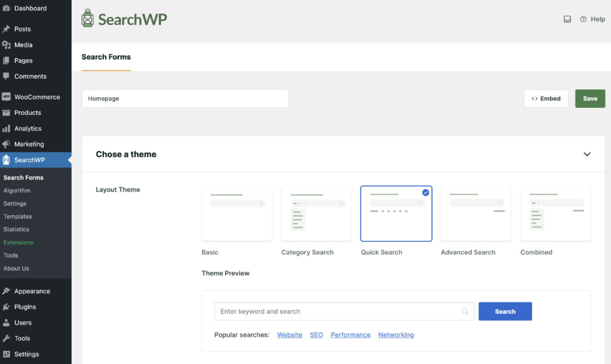Collapse the Chose a theme section

point(587,154)
